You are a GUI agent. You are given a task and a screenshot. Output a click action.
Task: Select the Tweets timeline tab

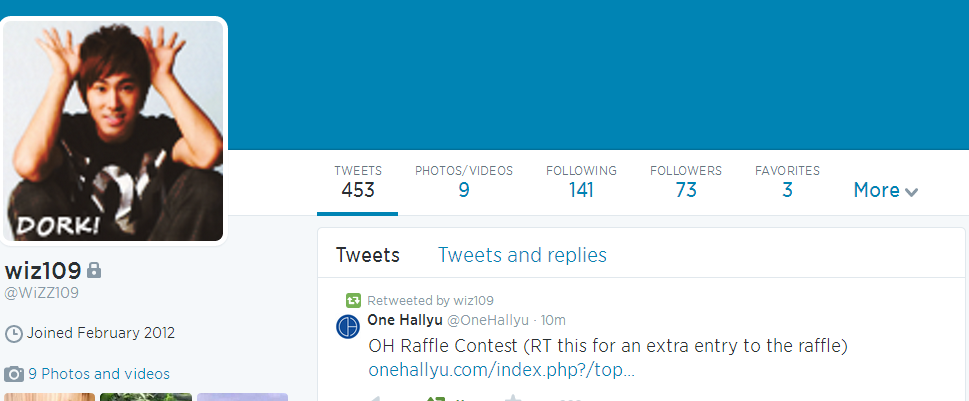point(368,255)
